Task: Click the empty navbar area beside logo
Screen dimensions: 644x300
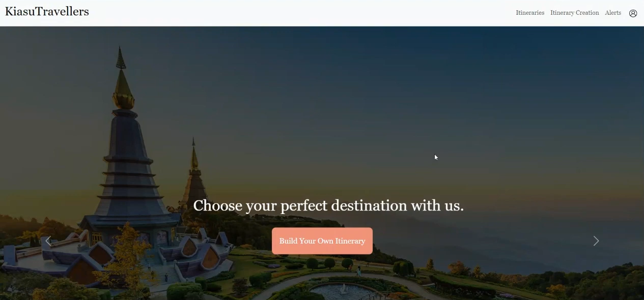Action: click(300, 13)
